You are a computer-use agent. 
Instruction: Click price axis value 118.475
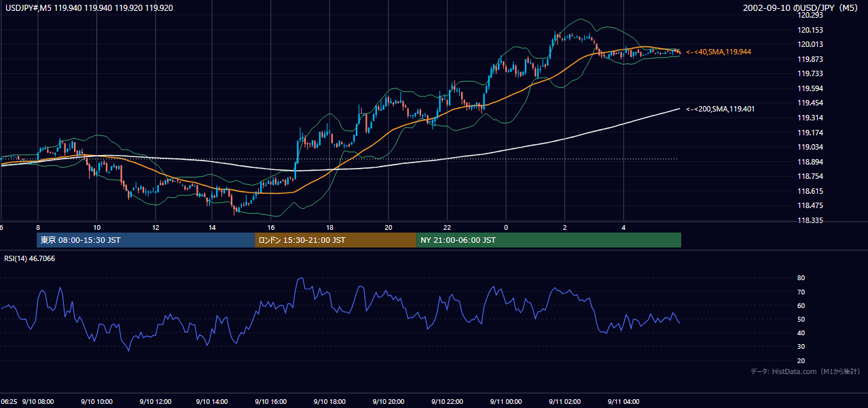pos(810,206)
